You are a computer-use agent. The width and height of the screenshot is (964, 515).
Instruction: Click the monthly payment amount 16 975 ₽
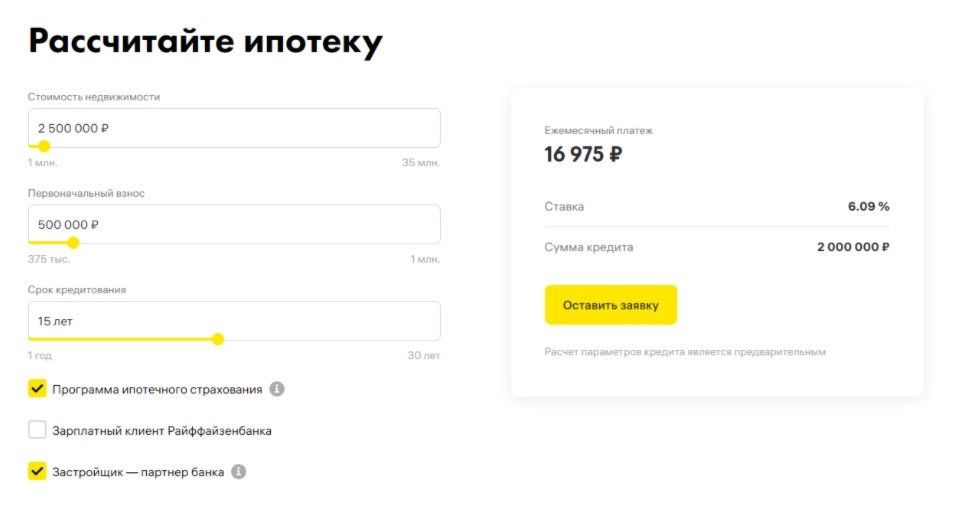[583, 154]
